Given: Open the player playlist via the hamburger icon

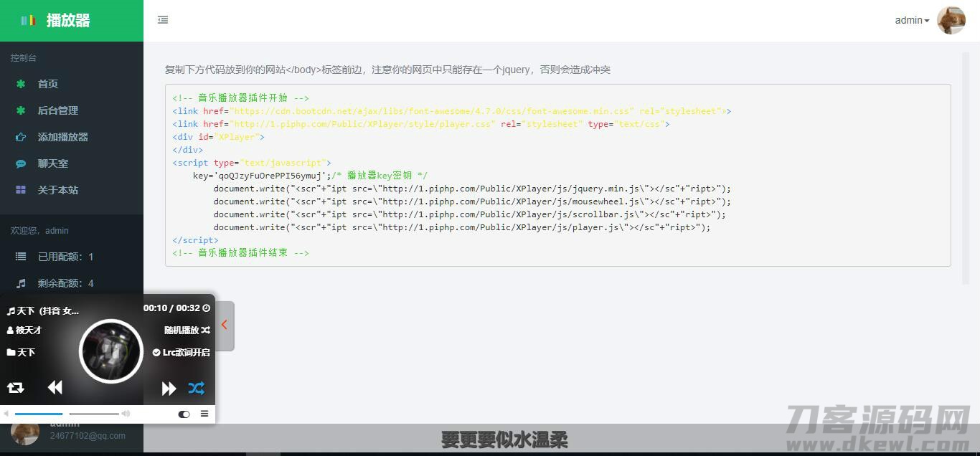Looking at the screenshot, I should pyautogui.click(x=204, y=414).
